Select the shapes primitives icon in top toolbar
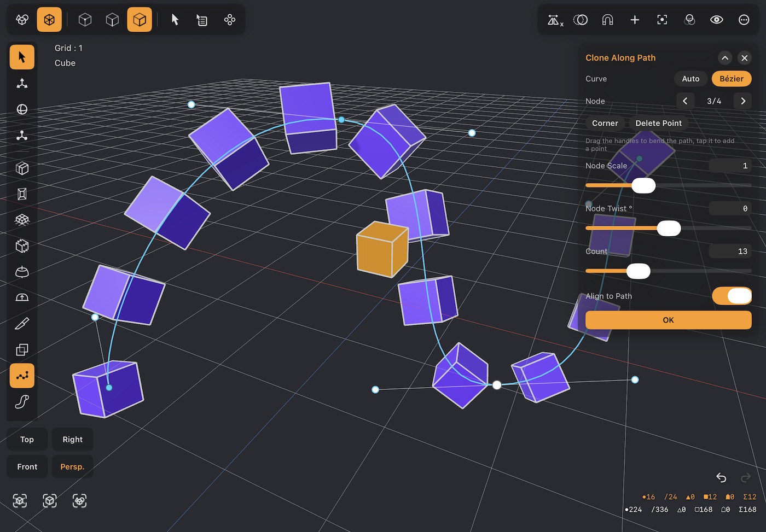The height and width of the screenshot is (532, 766). tap(22, 20)
